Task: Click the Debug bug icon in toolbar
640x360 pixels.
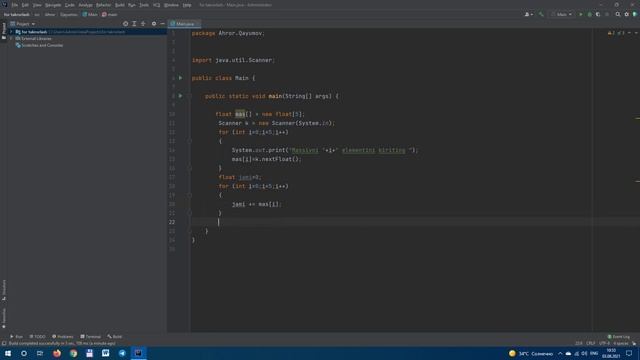Action: click(589, 14)
